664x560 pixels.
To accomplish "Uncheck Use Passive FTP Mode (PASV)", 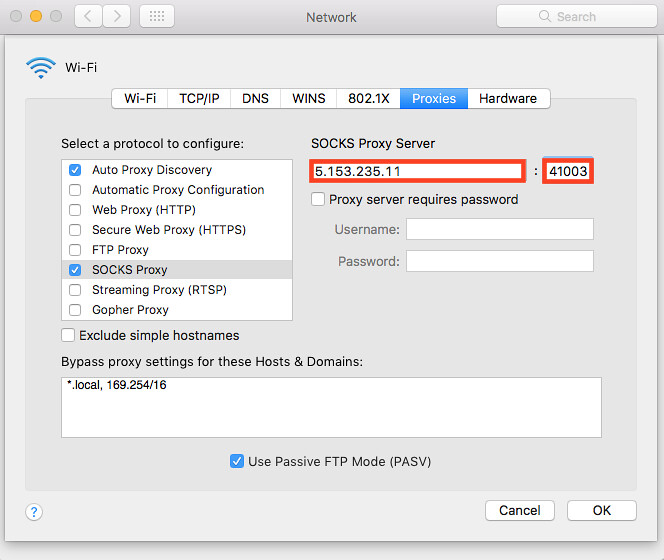I will 237,461.
